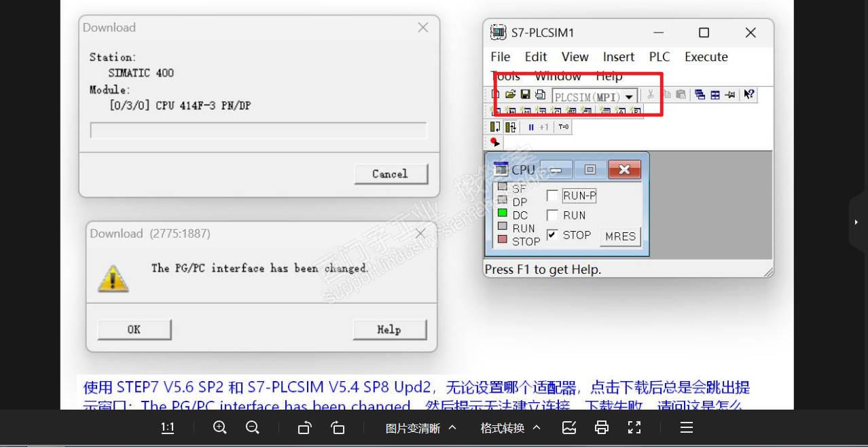
Task: Click the Cascade windows icon in PLCSIM
Action: [x=700, y=95]
